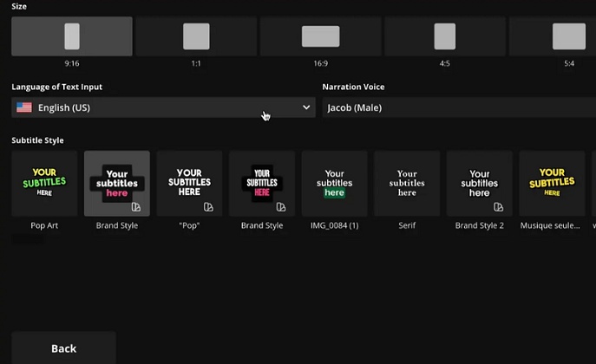Pick the 16:9 landscape size
The image size is (596, 364).
click(320, 36)
